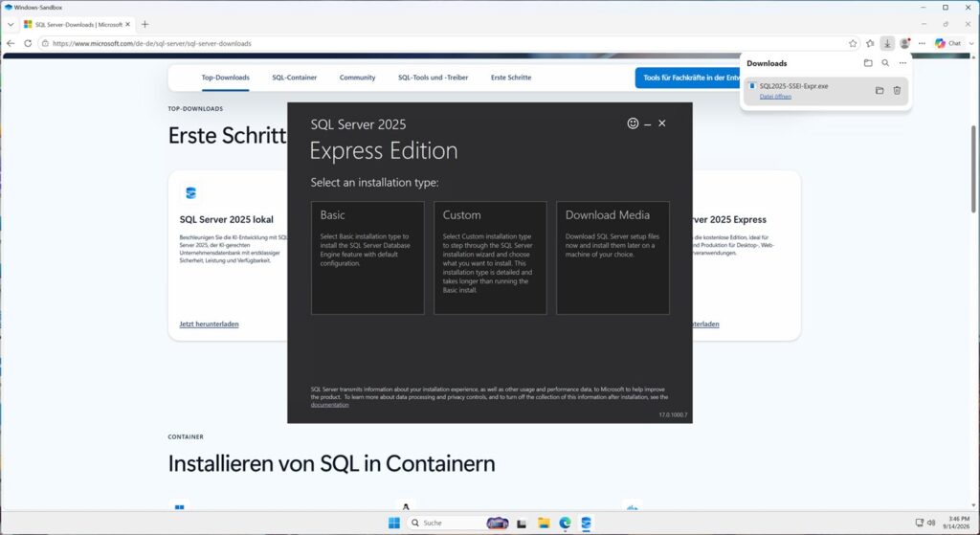
Task: Select the Basic installation type tile
Action: click(x=367, y=257)
